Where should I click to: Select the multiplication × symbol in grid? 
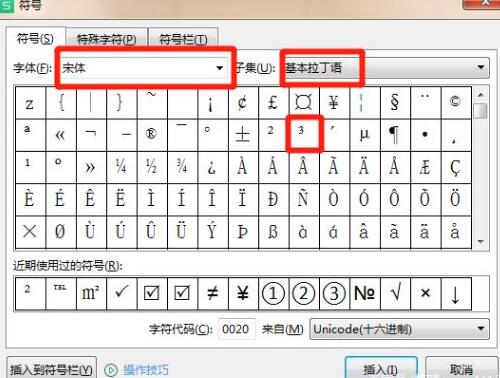pos(30,231)
